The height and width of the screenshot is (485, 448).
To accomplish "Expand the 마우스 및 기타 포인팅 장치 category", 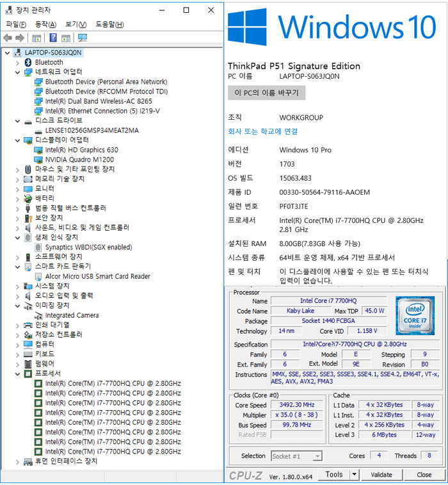I will click(x=18, y=170).
